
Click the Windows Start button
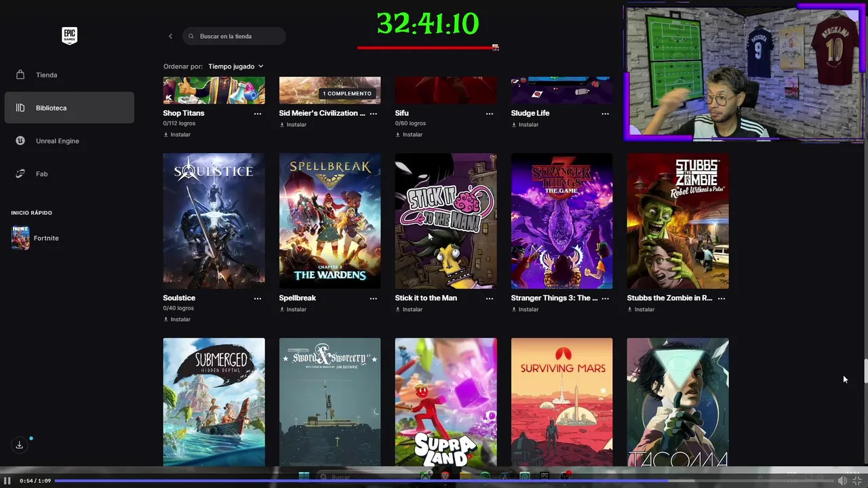tap(304, 476)
